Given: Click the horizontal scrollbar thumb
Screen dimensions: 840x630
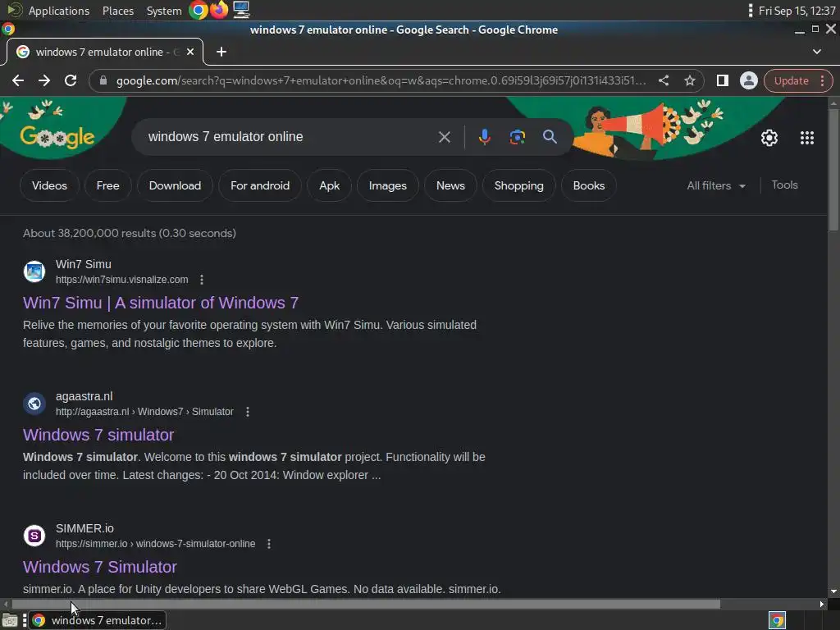Looking at the screenshot, I should point(366,605).
